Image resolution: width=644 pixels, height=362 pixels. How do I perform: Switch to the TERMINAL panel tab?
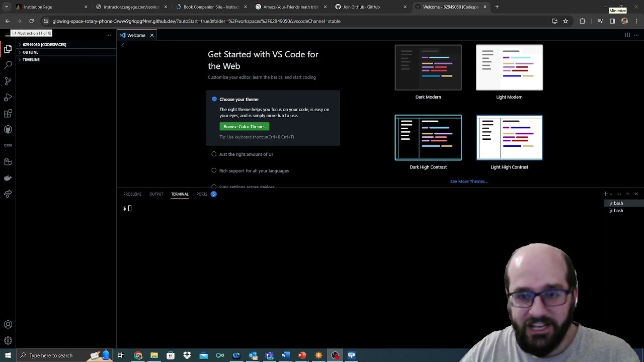tap(180, 194)
